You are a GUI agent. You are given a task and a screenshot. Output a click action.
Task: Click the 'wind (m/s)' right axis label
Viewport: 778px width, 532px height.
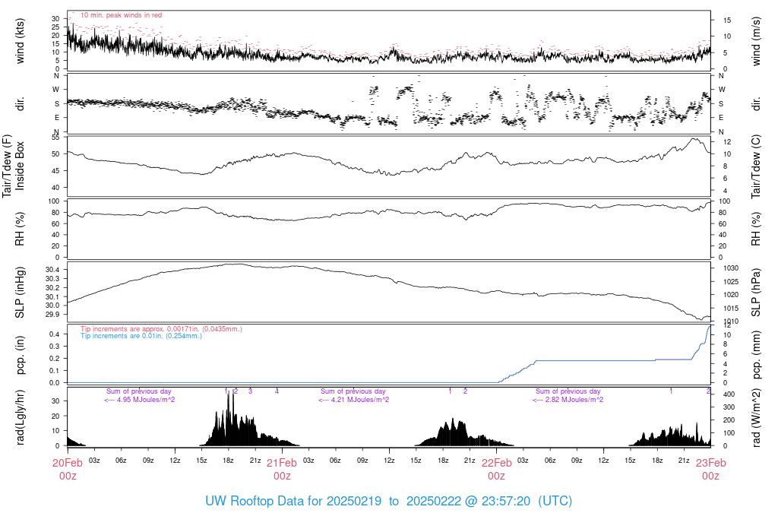pyautogui.click(x=756, y=41)
